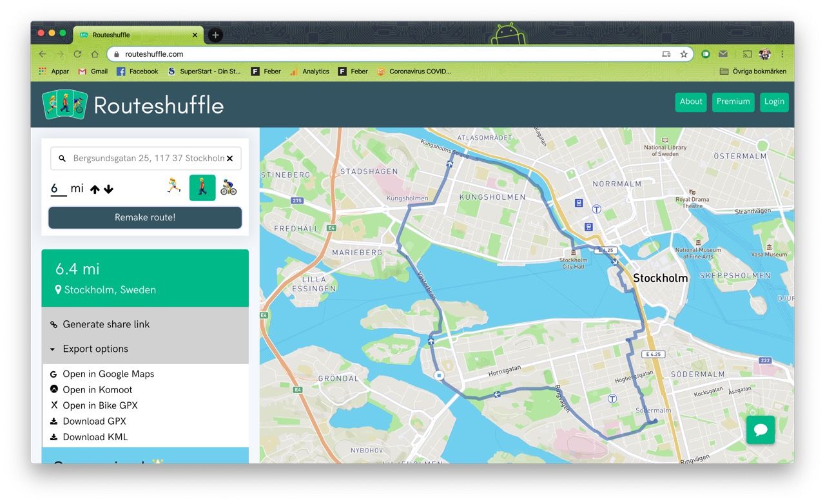
Task: Edit the distance value 6
Action: (x=59, y=189)
